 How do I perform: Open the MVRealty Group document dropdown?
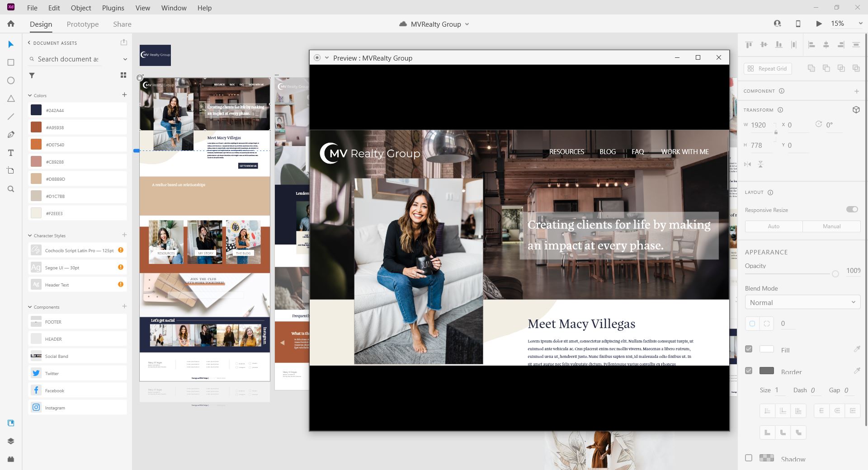click(467, 24)
